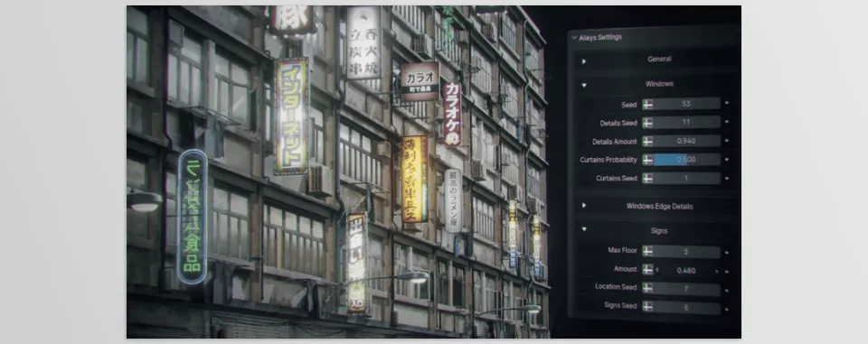Click the 'Signs Seed' label text
868x344 pixels.
[x=620, y=305]
